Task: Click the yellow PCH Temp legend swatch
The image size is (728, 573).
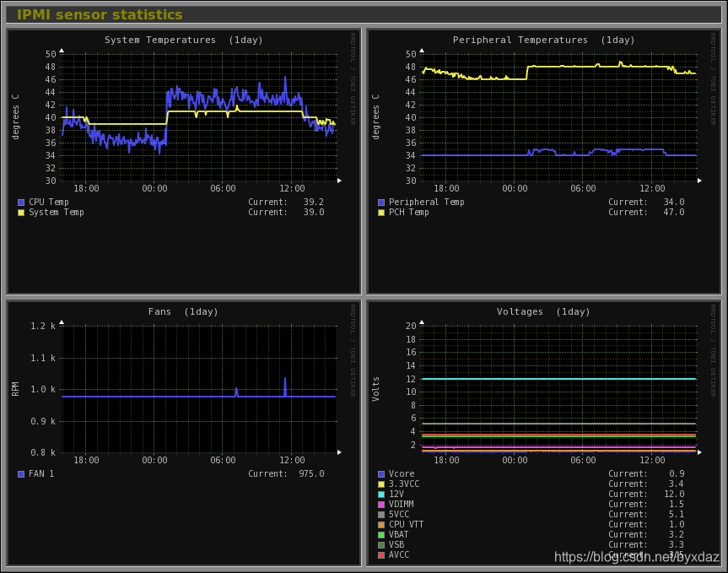Action: (381, 213)
